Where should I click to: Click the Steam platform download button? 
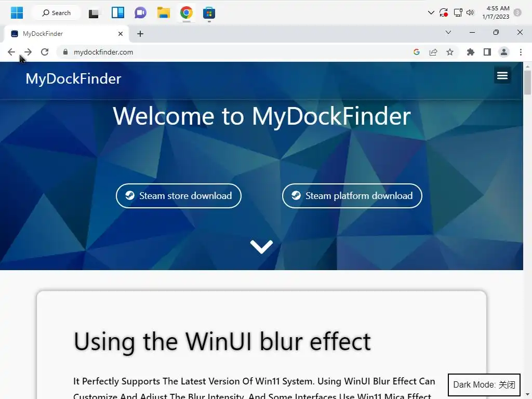click(x=352, y=196)
